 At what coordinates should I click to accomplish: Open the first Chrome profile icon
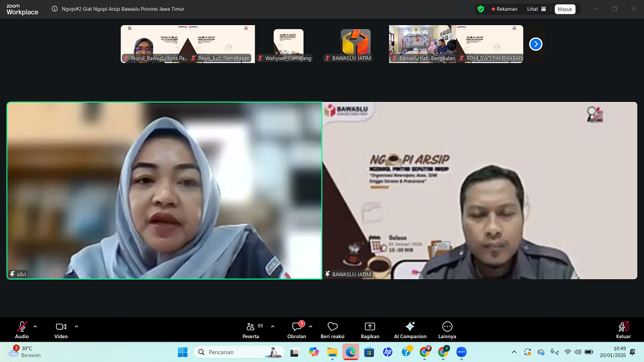(425, 352)
